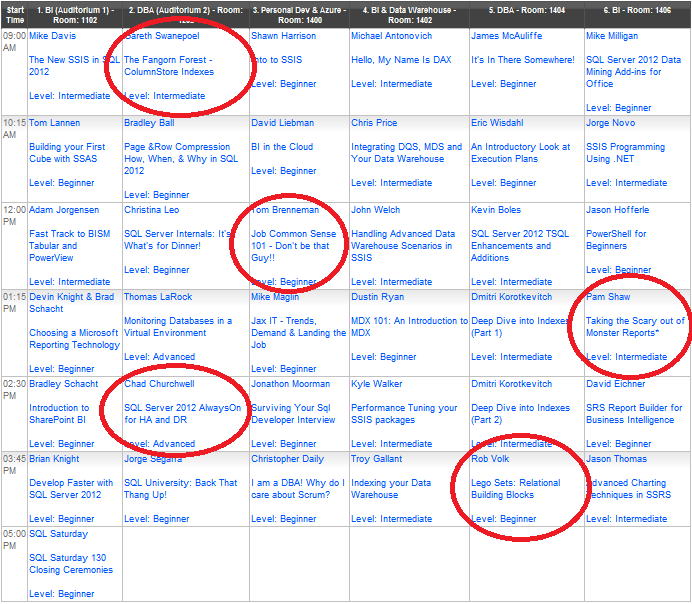Screen dimensions: 692x604
Task: Open 'Taking the Scary out of Monster Reports'
Action: tap(635, 327)
